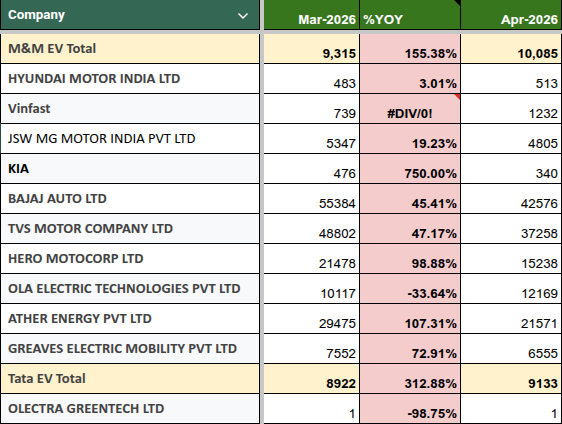Click Ather Mar-2026 value 29475

pyautogui.click(x=311, y=319)
